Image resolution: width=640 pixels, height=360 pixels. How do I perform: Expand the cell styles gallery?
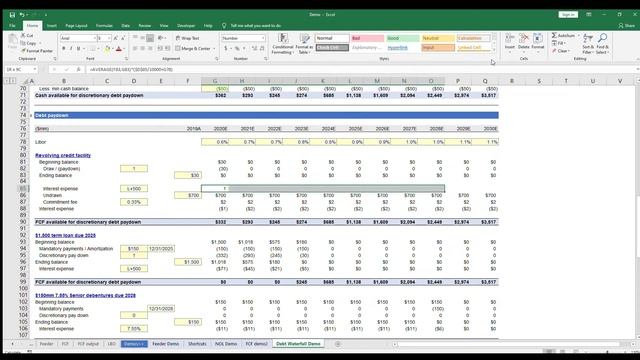(x=494, y=50)
